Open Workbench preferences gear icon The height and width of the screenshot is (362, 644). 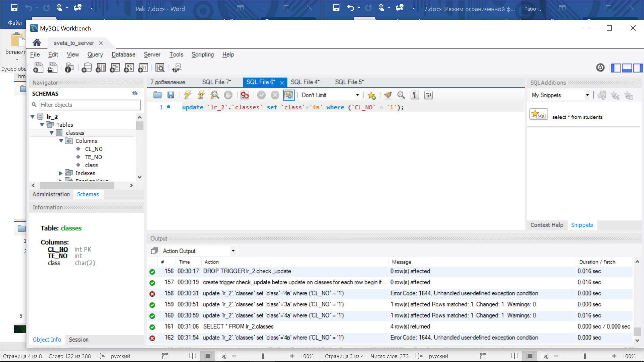pos(600,68)
